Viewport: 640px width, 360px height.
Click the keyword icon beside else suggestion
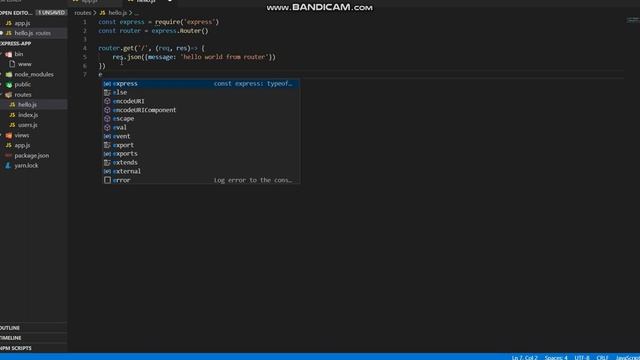[107, 93]
